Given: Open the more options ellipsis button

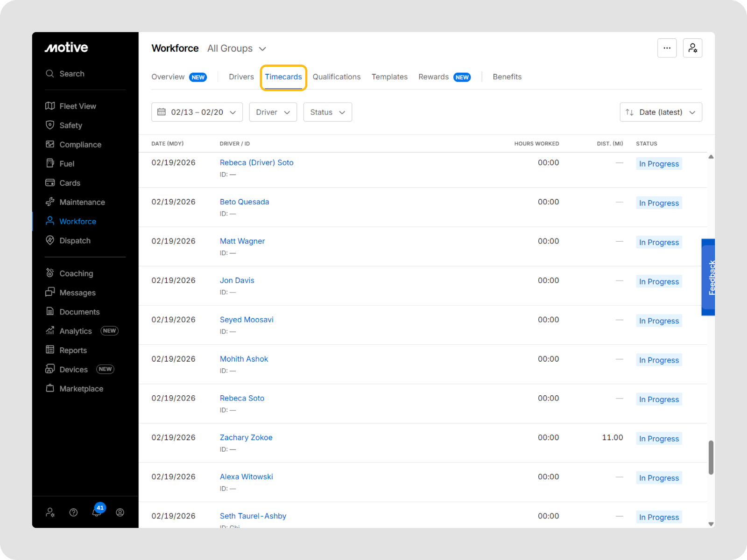Looking at the screenshot, I should pos(667,48).
